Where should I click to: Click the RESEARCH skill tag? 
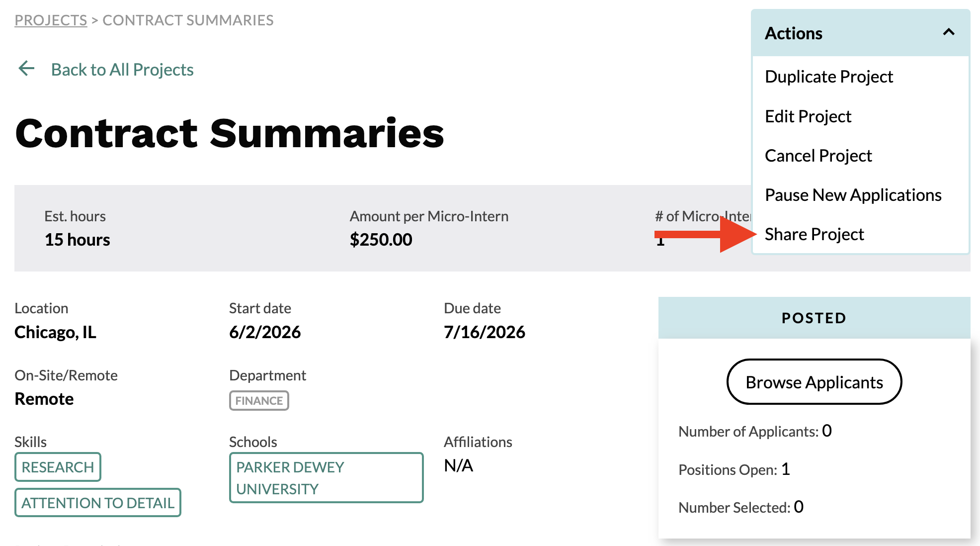pyautogui.click(x=58, y=467)
